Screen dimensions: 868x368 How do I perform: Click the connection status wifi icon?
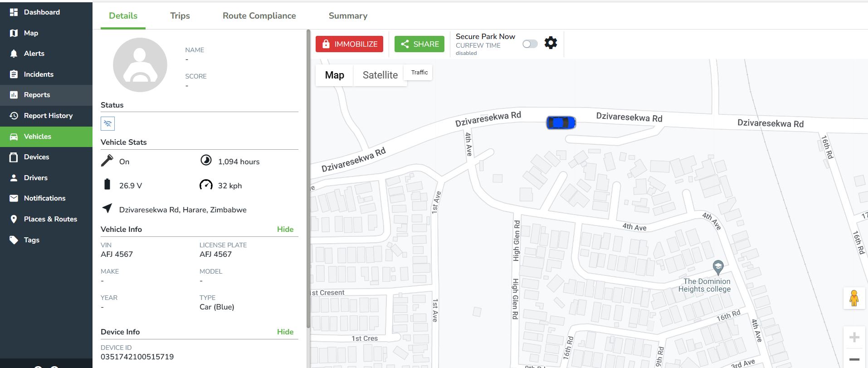107,123
